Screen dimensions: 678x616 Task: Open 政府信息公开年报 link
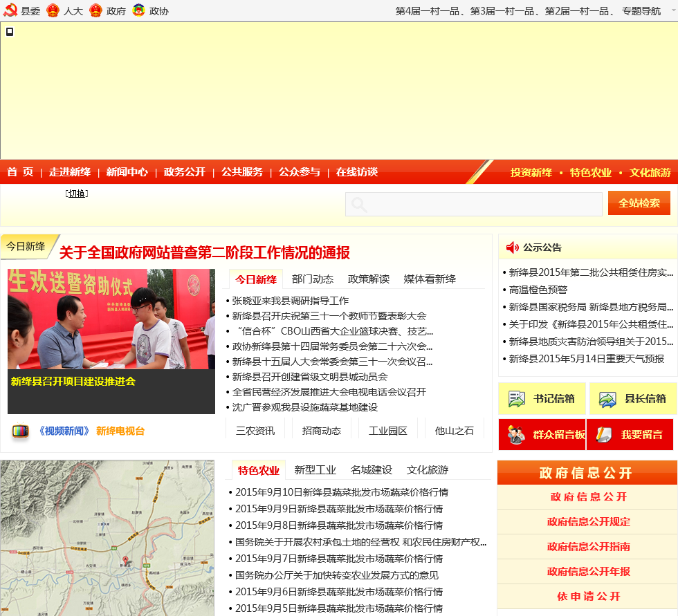(x=589, y=572)
